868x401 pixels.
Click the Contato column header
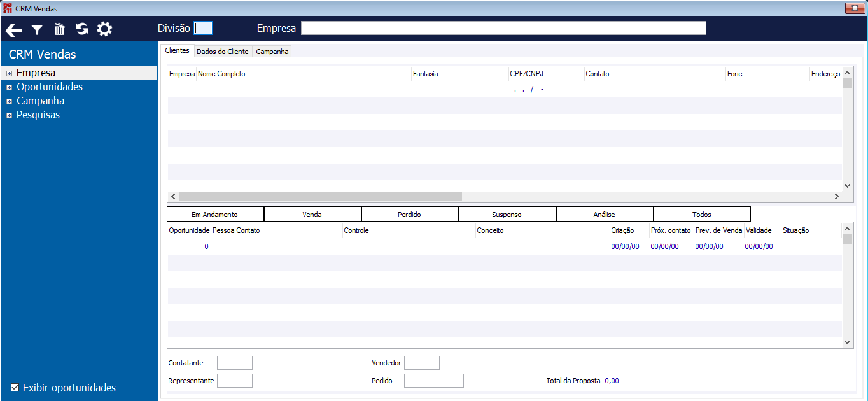click(598, 74)
